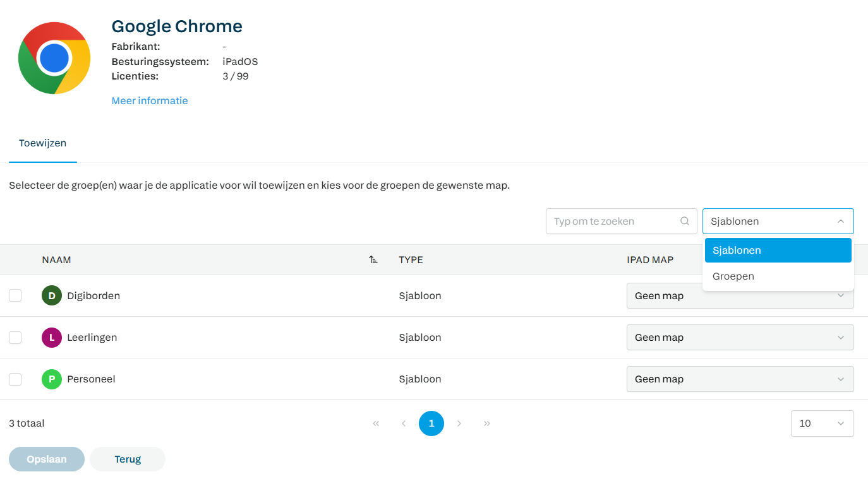Select the Leerlingen row checkbox
This screenshot has width=868, height=479.
click(15, 338)
